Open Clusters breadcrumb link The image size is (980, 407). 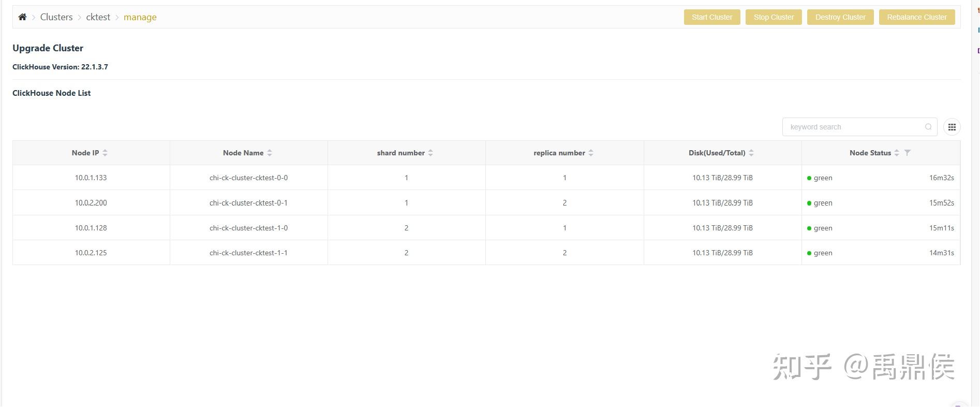pyautogui.click(x=56, y=17)
